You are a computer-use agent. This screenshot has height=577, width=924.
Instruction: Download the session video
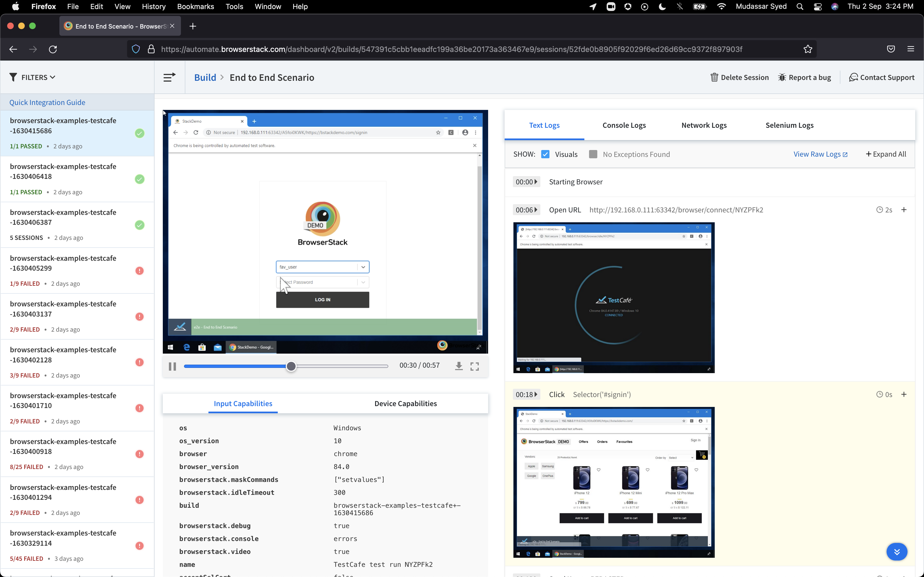459,366
